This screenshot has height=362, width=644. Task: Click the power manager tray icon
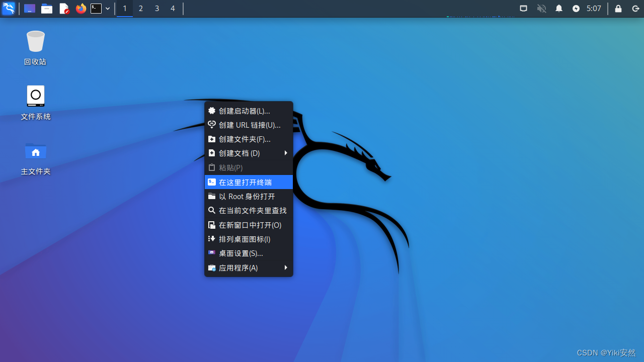576,9
